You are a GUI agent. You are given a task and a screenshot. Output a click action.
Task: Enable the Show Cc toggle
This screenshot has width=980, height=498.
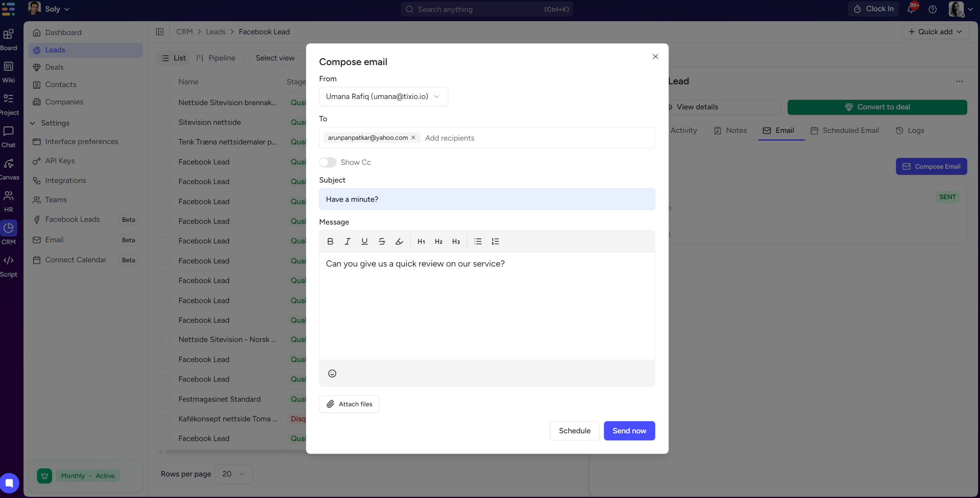pos(328,162)
